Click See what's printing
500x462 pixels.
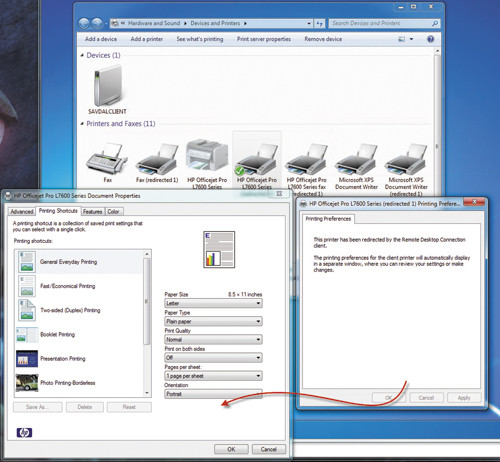click(200, 39)
